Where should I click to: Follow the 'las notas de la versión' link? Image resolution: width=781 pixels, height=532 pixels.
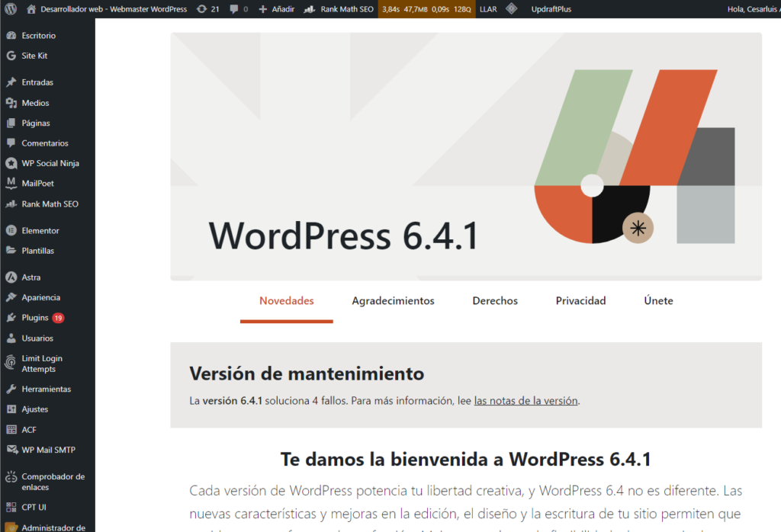coord(526,401)
